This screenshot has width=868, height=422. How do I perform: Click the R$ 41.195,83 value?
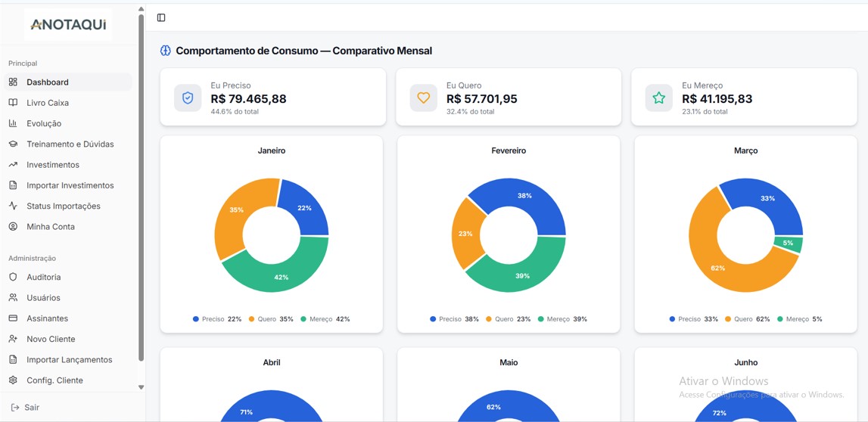click(x=717, y=99)
